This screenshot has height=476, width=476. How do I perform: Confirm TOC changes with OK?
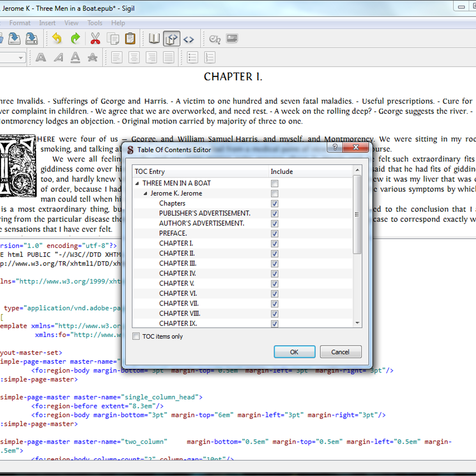[294, 352]
